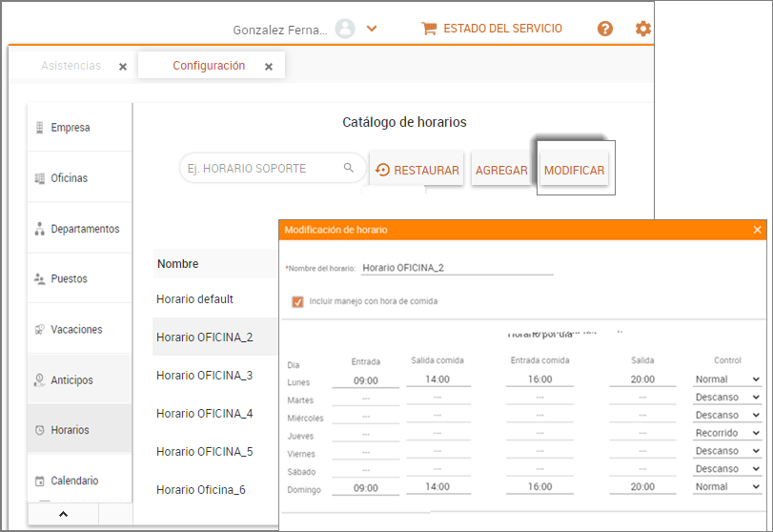Screen dimensions: 773x532
Task: Click the MODIFICAR button
Action: tap(574, 170)
